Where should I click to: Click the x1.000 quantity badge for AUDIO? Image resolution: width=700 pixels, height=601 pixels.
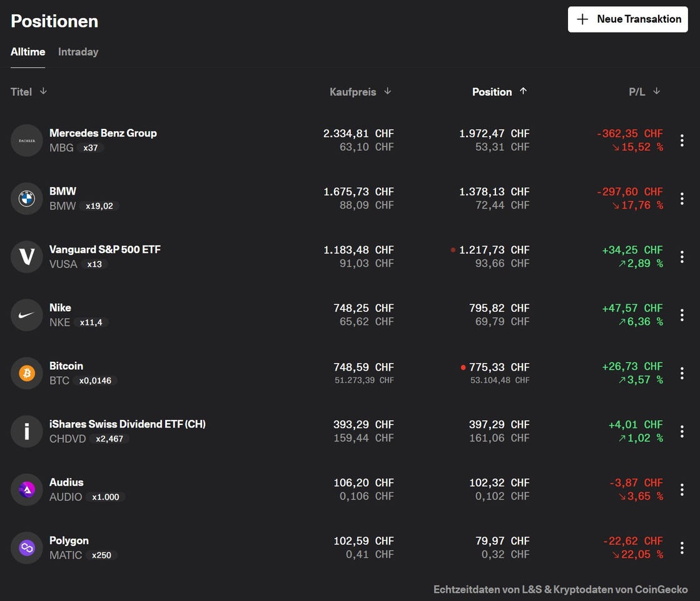coord(105,497)
